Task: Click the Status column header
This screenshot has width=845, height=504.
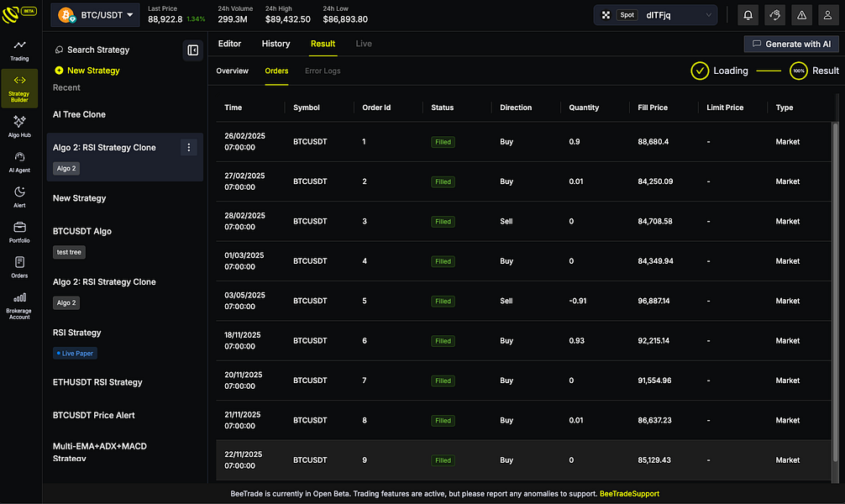Action: click(x=442, y=108)
